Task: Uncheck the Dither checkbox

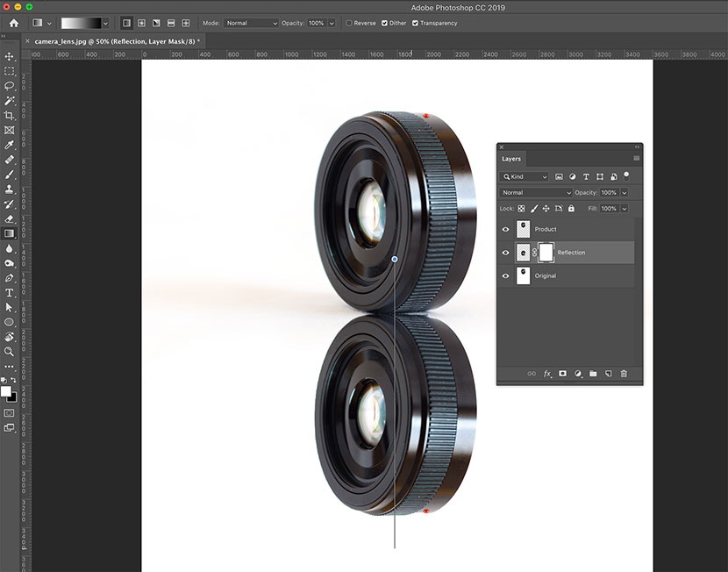Action: [384, 23]
